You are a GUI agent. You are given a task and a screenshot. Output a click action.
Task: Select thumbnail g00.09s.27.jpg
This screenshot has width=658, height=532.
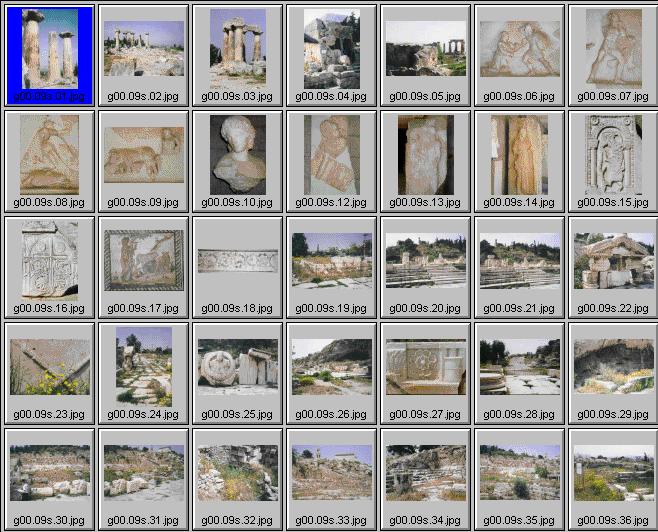(424, 366)
